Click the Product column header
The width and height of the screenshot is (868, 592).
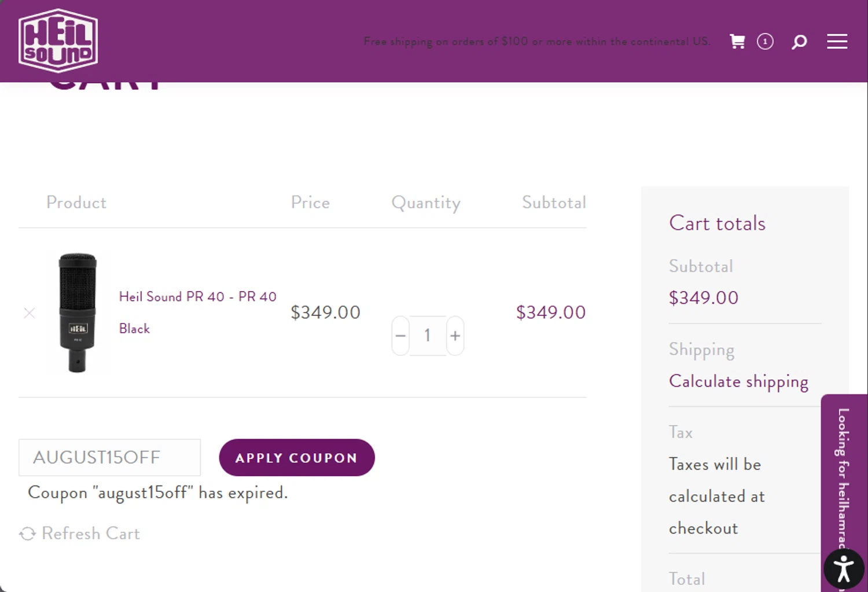coord(76,203)
